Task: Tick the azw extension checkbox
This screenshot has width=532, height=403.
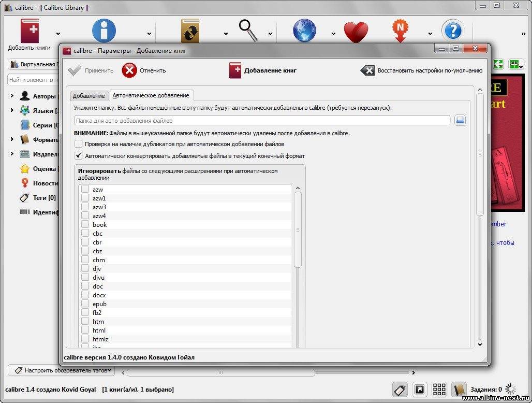Action: [x=85, y=189]
